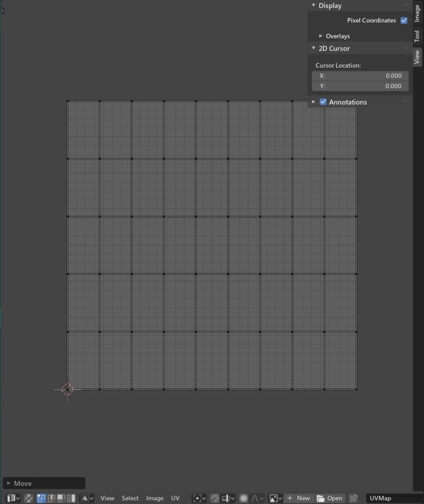Open the editor type selector icon

coord(10,498)
